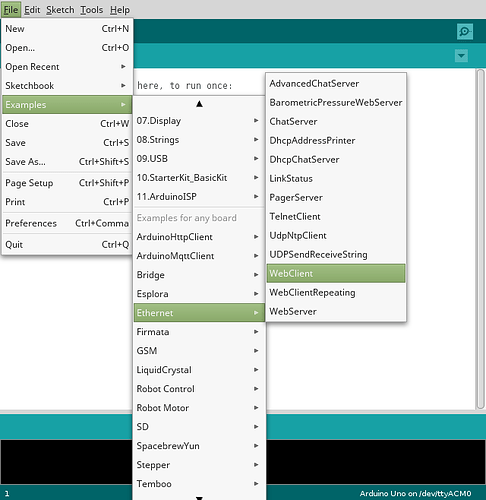
Task: Choose New from File menu
Action: coord(67,29)
